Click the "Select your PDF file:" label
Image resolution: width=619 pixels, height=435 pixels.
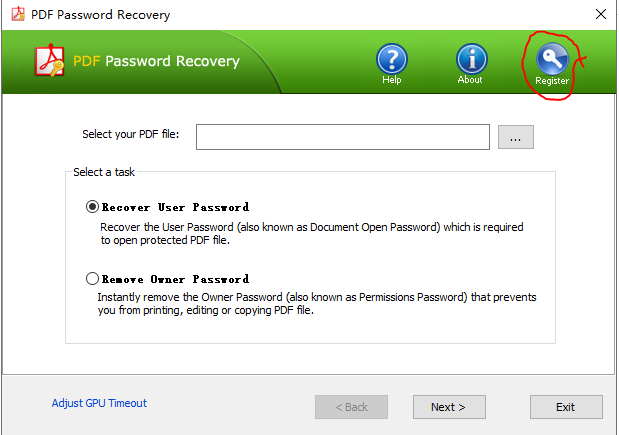coord(130,134)
